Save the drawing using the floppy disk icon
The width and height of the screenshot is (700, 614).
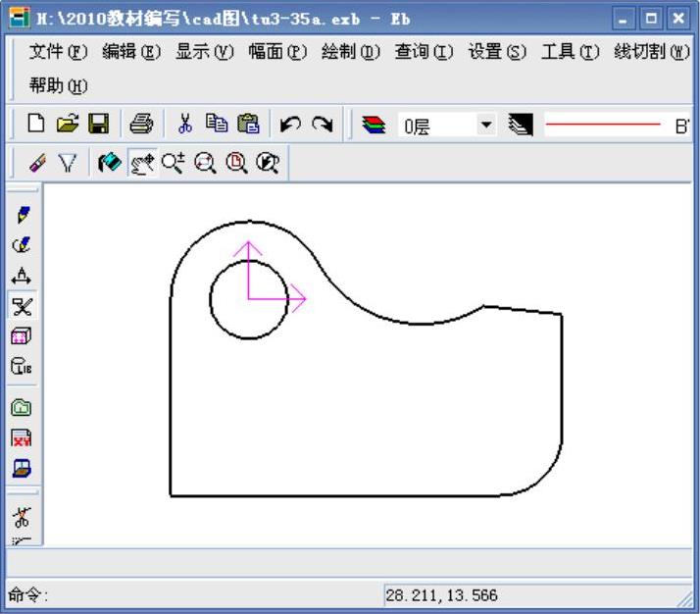(x=98, y=124)
